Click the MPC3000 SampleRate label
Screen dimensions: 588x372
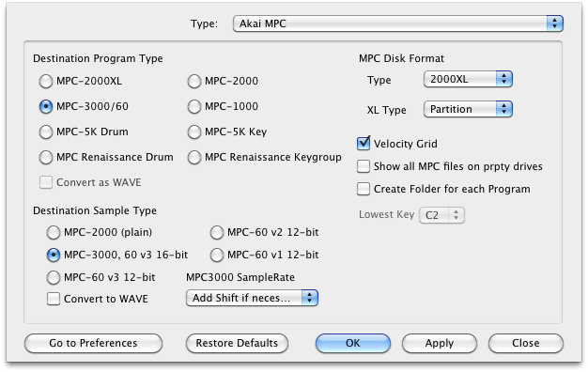click(x=240, y=277)
